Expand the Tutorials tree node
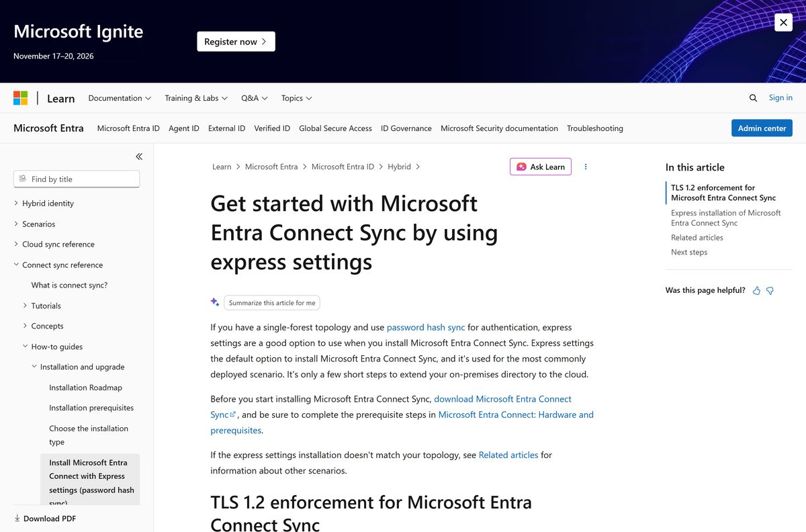The height and width of the screenshot is (532, 806). (x=26, y=306)
